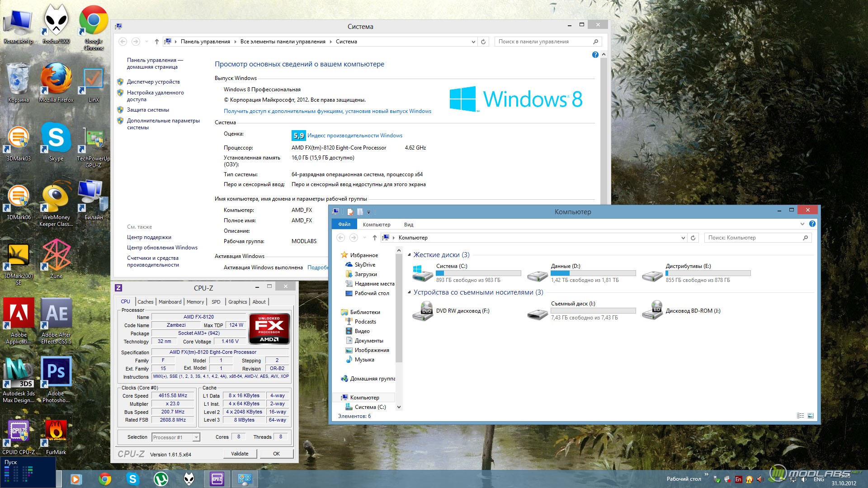Screen dimensions: 868x488
Task: Open Защита системы link
Action: [x=148, y=110]
